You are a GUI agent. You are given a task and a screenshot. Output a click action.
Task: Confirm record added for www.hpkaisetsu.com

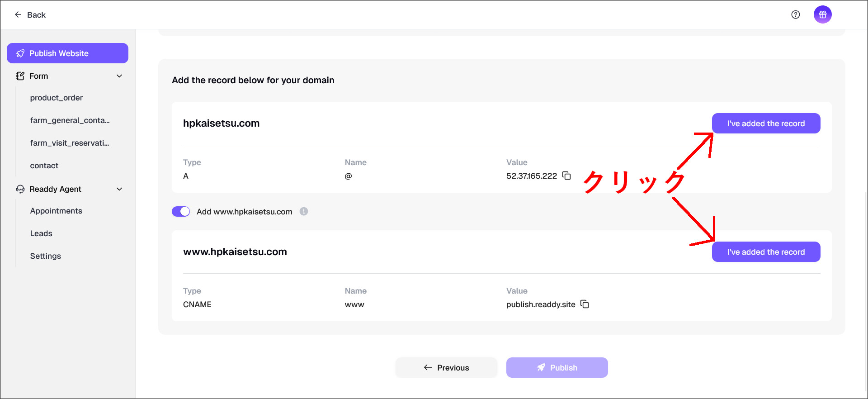click(766, 252)
